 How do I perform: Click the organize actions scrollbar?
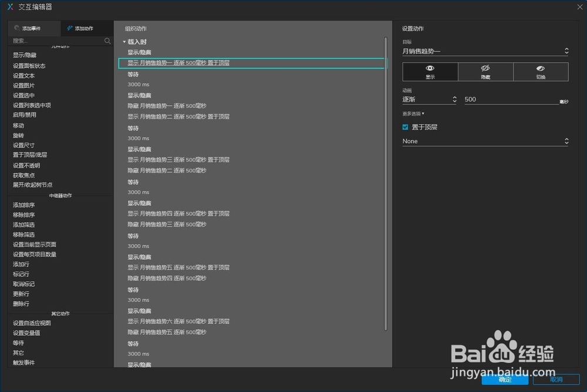point(386,184)
